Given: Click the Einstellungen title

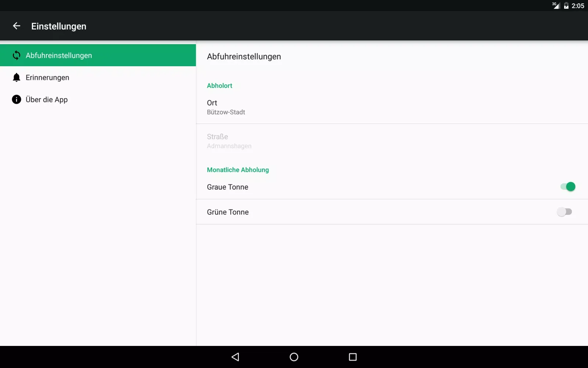Looking at the screenshot, I should tap(59, 26).
